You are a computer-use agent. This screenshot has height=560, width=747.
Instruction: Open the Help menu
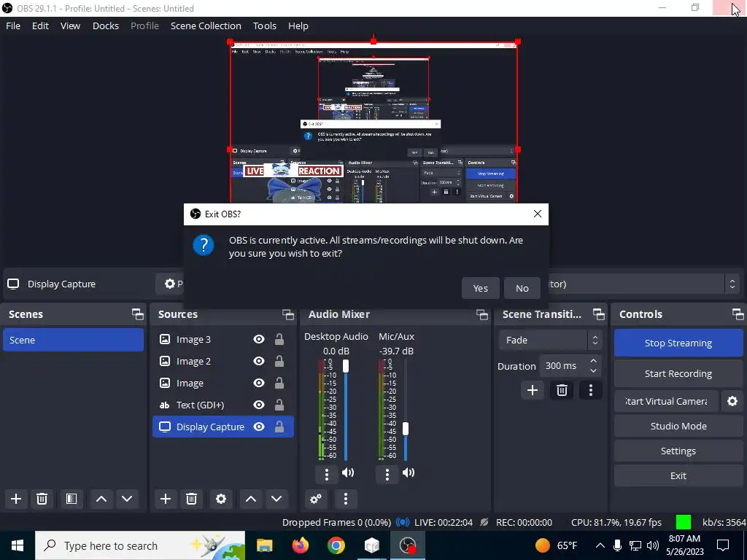tap(298, 26)
